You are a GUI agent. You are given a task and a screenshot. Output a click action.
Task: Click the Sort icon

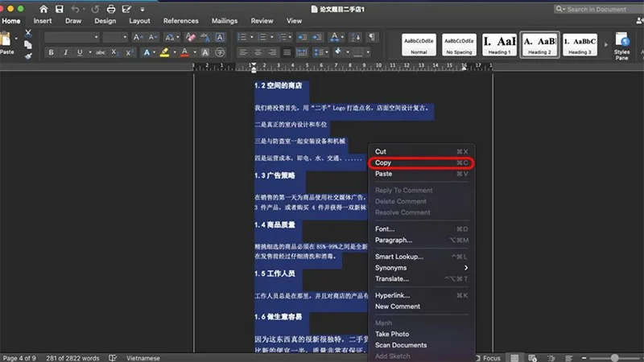[355, 37]
